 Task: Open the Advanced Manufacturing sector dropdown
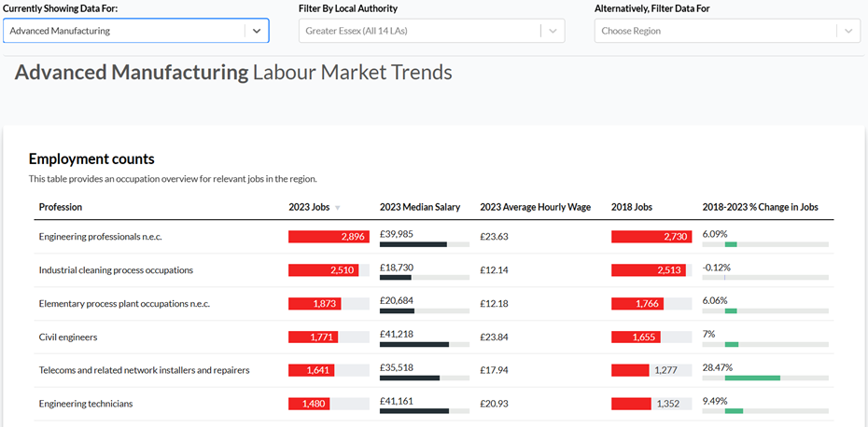click(x=123, y=31)
